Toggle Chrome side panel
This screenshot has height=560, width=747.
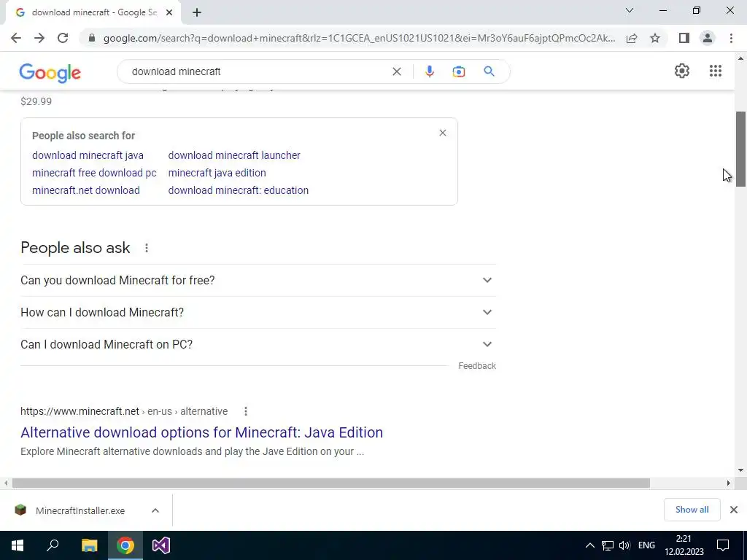(x=684, y=38)
